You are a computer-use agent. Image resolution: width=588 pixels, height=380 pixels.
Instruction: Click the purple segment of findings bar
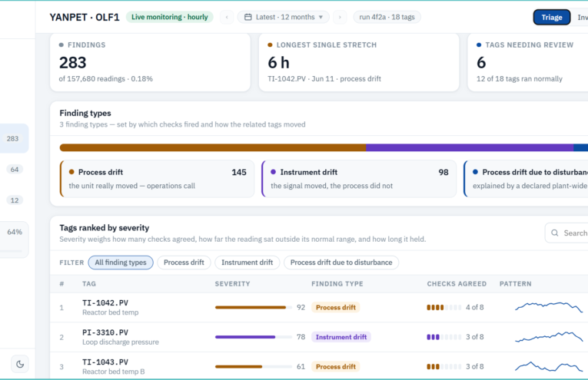tap(470, 147)
